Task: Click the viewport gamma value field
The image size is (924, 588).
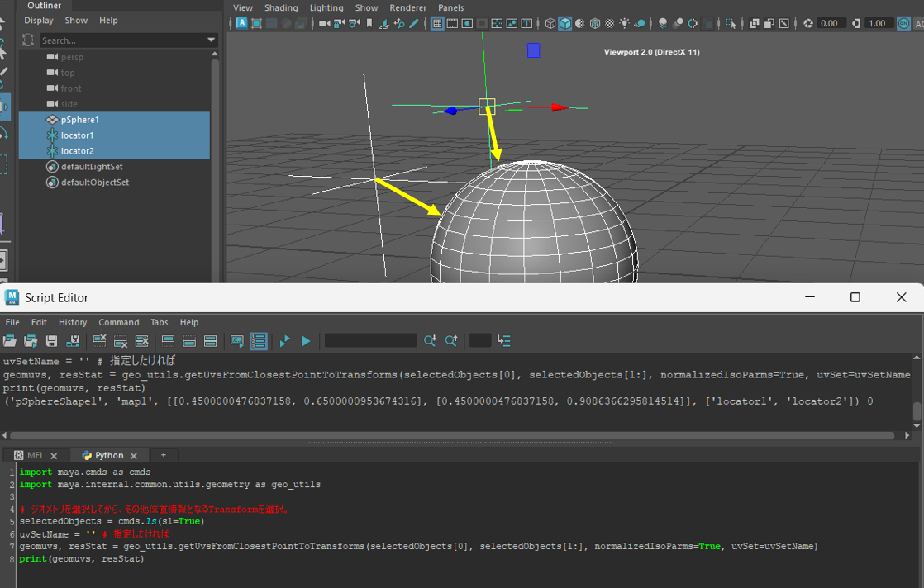Action: point(879,24)
